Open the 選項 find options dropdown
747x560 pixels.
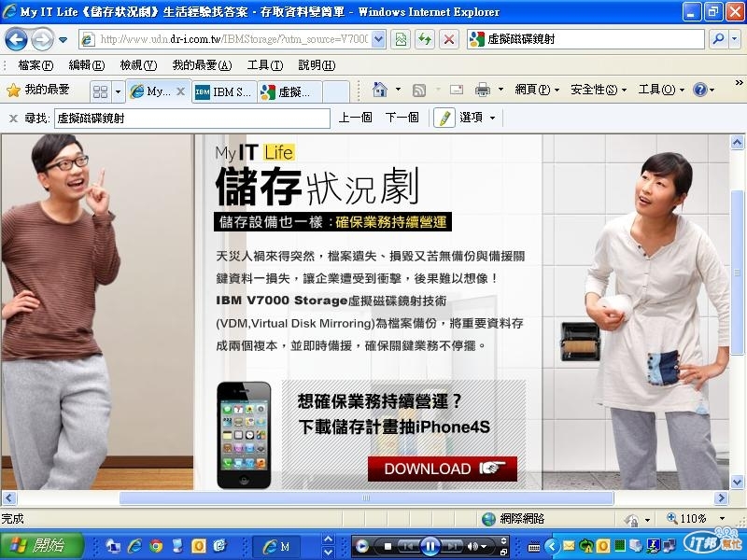tap(477, 118)
